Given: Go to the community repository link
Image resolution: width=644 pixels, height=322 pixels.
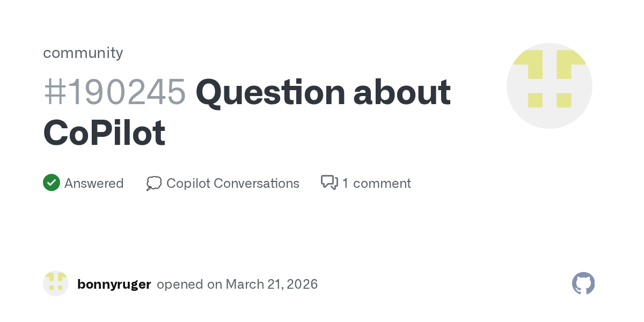Looking at the screenshot, I should pyautogui.click(x=83, y=53).
